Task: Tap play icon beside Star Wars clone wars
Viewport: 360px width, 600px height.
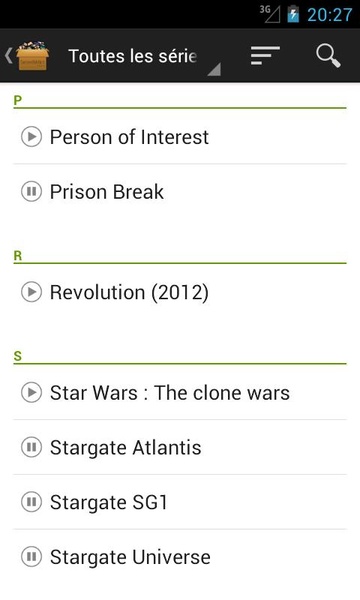Action: [x=31, y=393]
